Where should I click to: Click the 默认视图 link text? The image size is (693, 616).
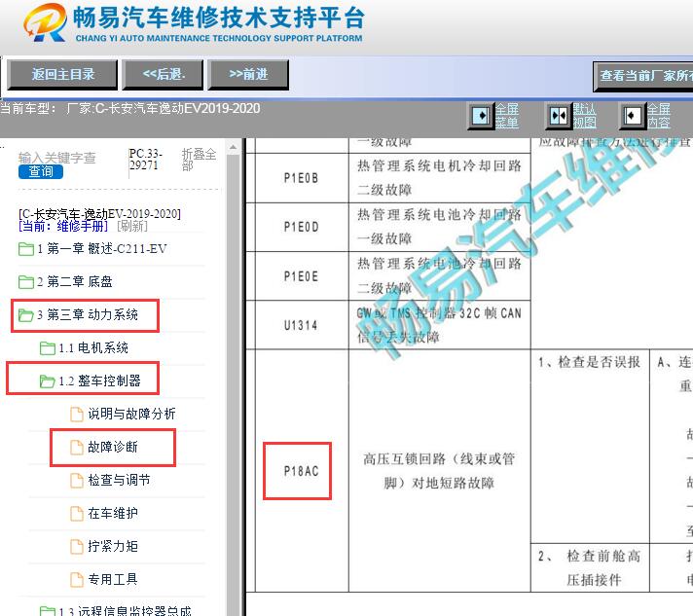(x=585, y=116)
